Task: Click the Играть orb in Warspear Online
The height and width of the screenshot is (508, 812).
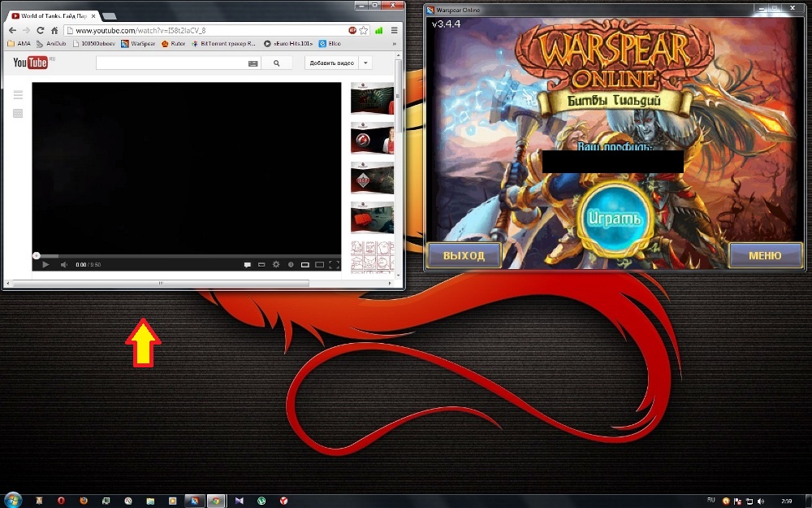Action: [x=614, y=218]
